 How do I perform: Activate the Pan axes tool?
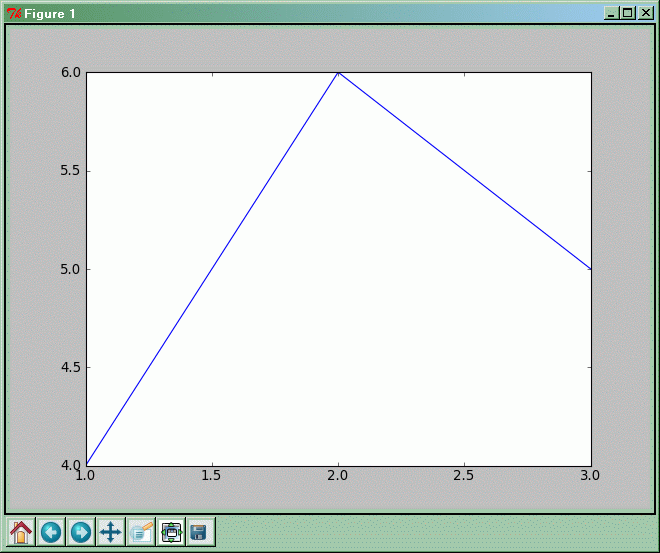pos(111,532)
